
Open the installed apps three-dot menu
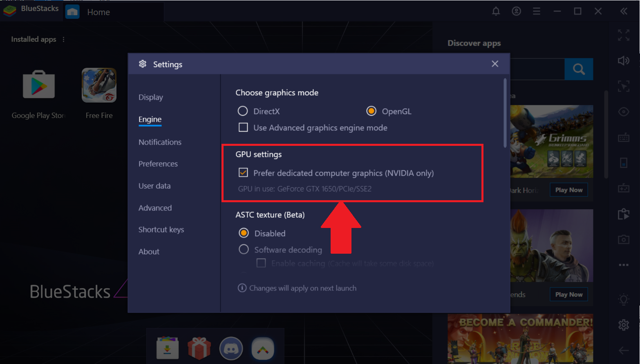click(63, 40)
